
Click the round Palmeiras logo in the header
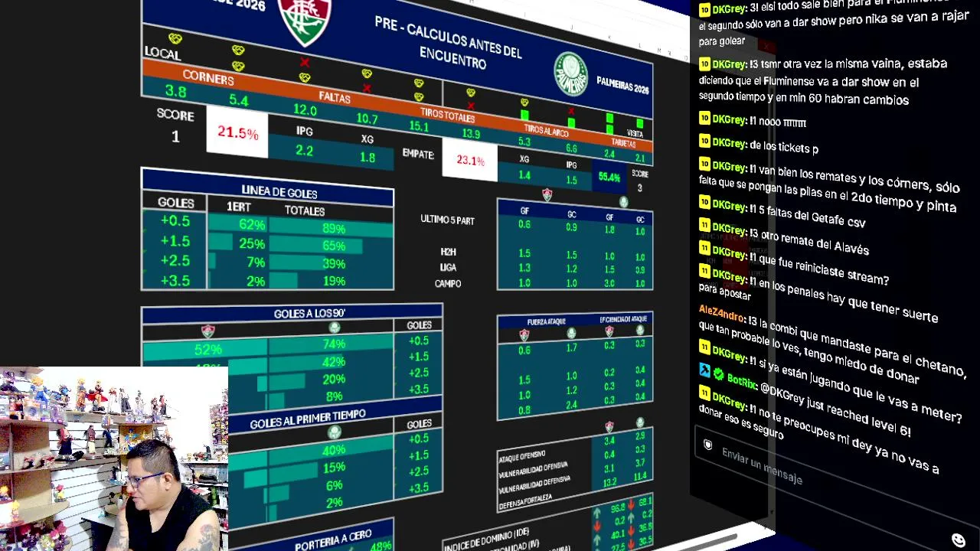pyautogui.click(x=570, y=74)
